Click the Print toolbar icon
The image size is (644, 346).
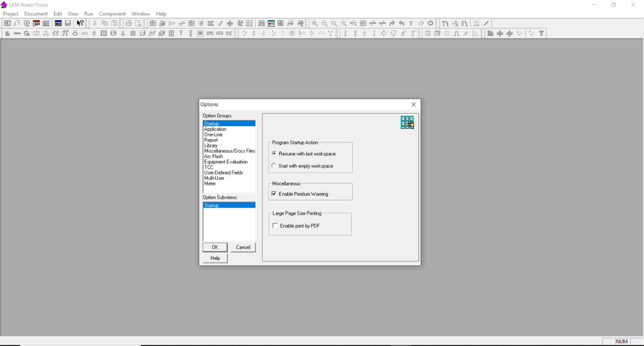tap(129, 23)
